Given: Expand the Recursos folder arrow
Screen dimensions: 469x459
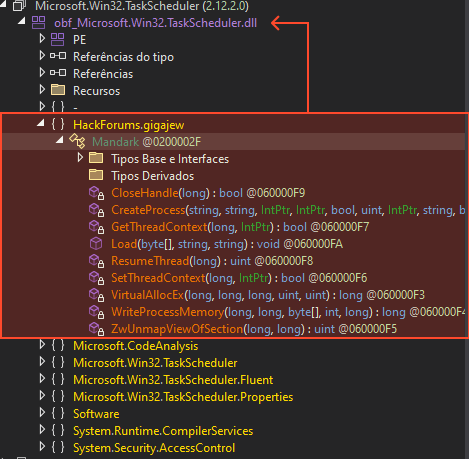Looking at the screenshot, I should [x=42, y=89].
